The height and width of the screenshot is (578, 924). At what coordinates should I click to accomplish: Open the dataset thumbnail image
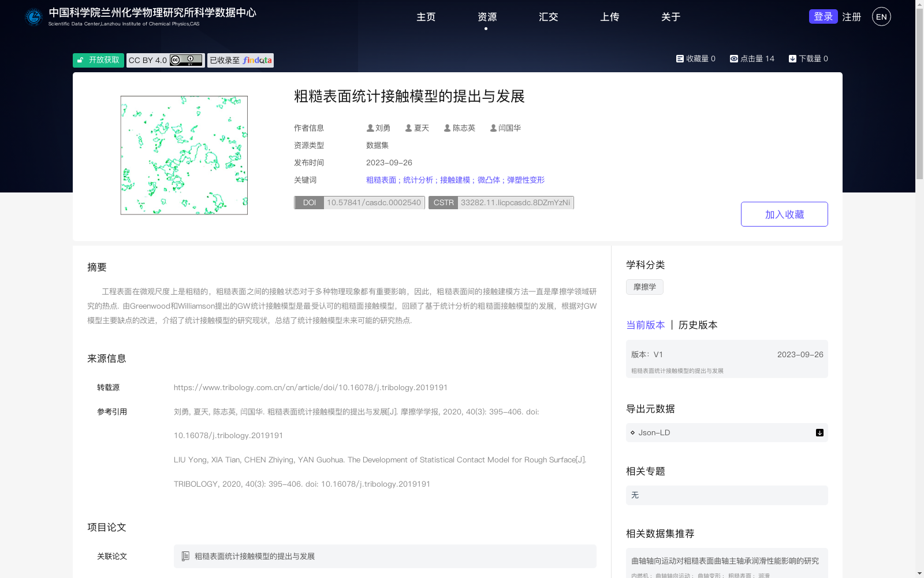(x=184, y=155)
